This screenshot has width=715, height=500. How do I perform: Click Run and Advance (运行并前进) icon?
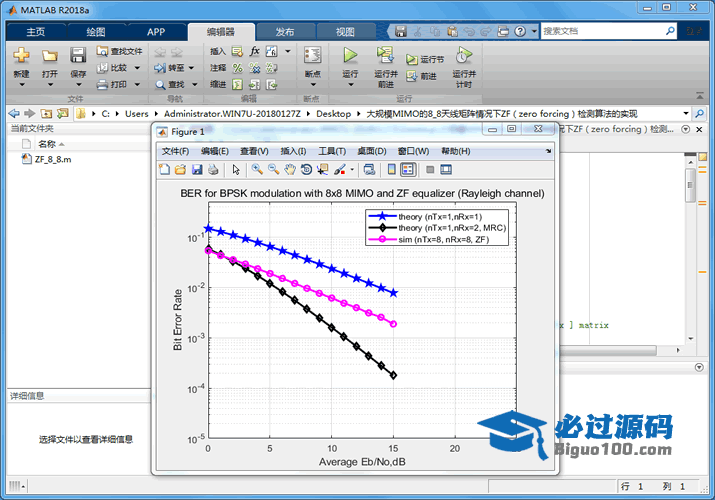pos(386,55)
